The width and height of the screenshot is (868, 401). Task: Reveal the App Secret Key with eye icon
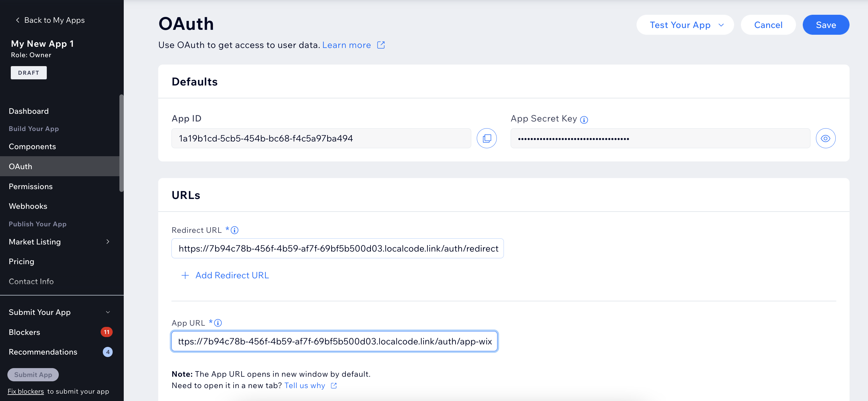click(825, 138)
